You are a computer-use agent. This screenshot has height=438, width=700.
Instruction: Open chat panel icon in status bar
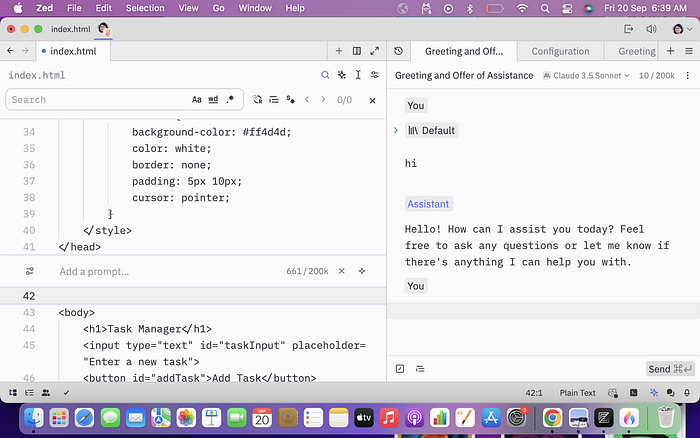pos(670,392)
